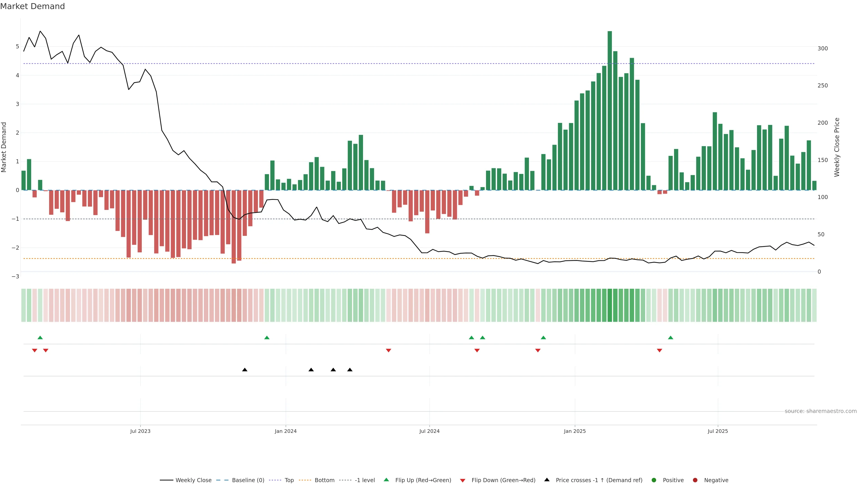Click the Market Demand chart title

click(x=32, y=6)
